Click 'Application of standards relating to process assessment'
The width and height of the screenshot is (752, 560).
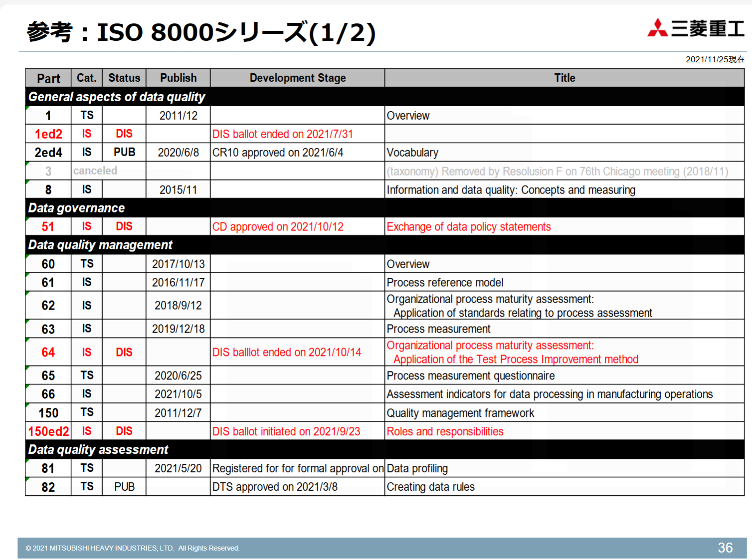point(523,313)
